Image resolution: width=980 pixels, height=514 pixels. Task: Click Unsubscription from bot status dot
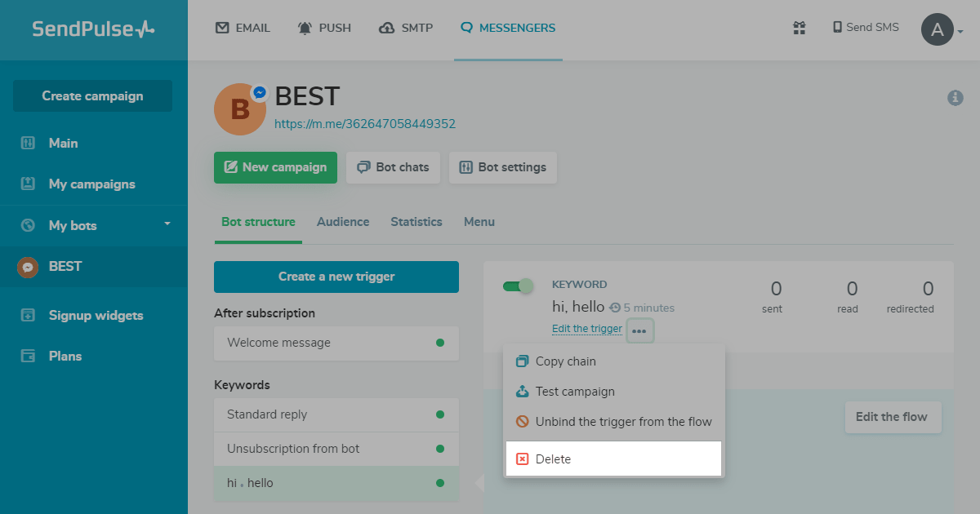440,449
